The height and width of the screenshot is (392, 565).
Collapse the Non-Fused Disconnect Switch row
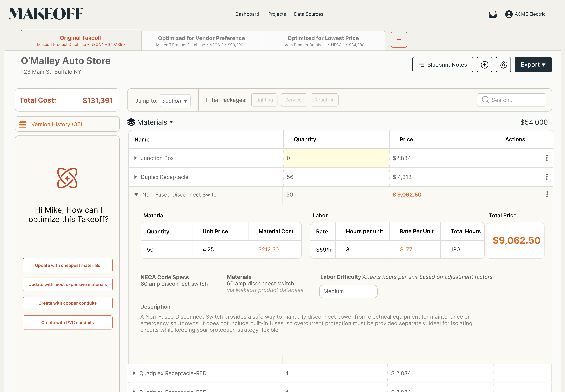point(136,195)
